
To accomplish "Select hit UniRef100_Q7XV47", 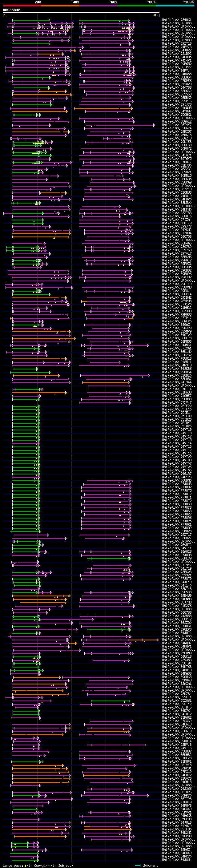I will 177,402.
